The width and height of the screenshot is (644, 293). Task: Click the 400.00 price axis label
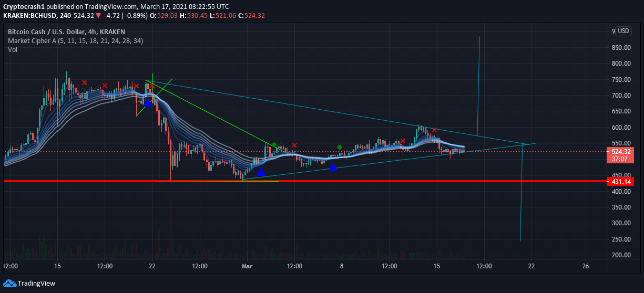coord(621,192)
